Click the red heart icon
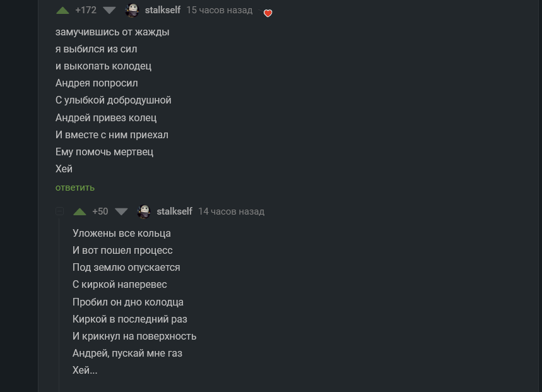The height and width of the screenshot is (392, 542). tap(268, 13)
